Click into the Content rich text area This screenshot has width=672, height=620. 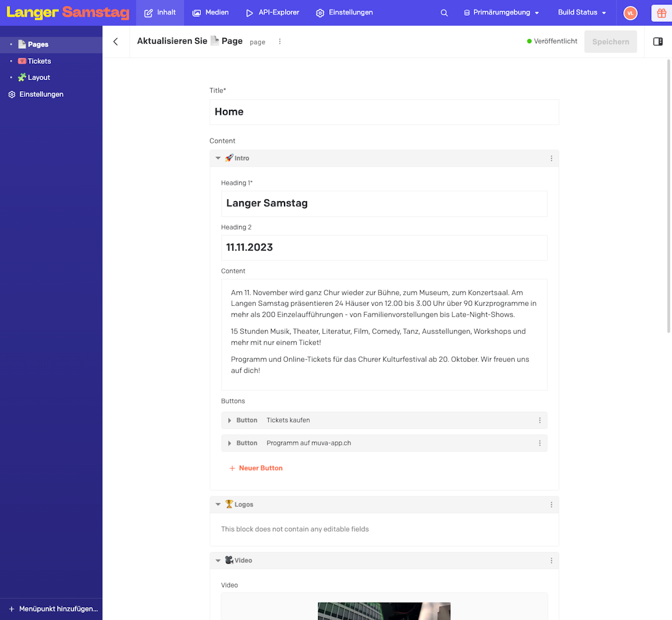(384, 334)
